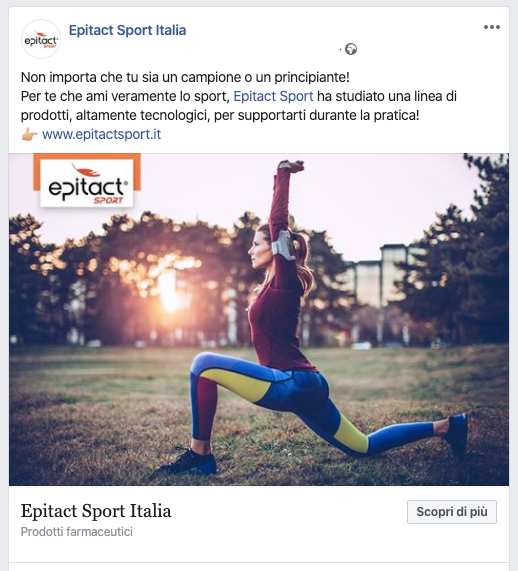Follow the blue Epitact Sport mention link
Screen dimensions: 518x571
(273, 96)
